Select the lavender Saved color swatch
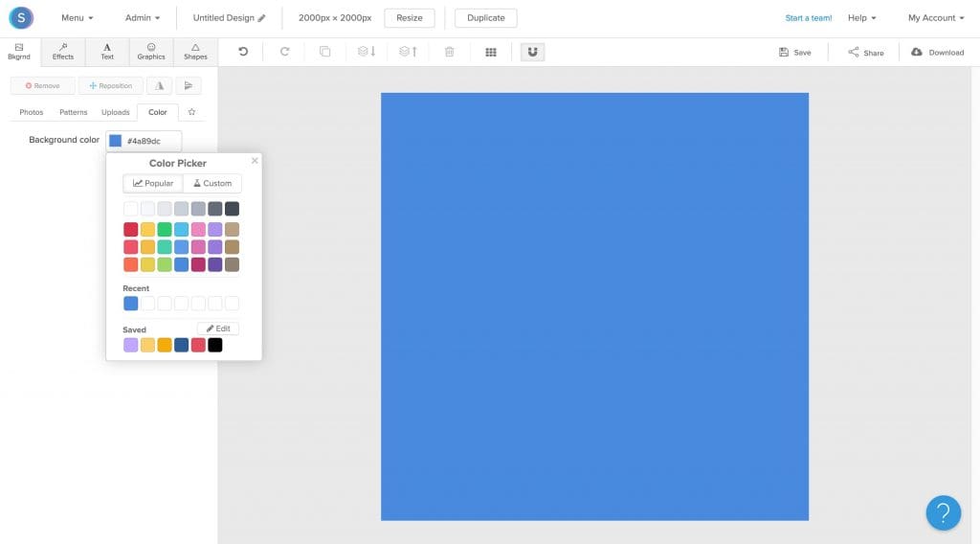 pos(130,345)
